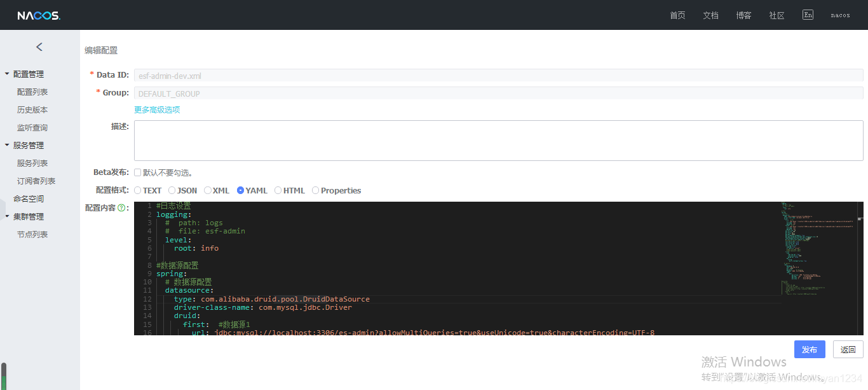Click the DruidDataSource type line
The image size is (868, 390).
coord(272,299)
